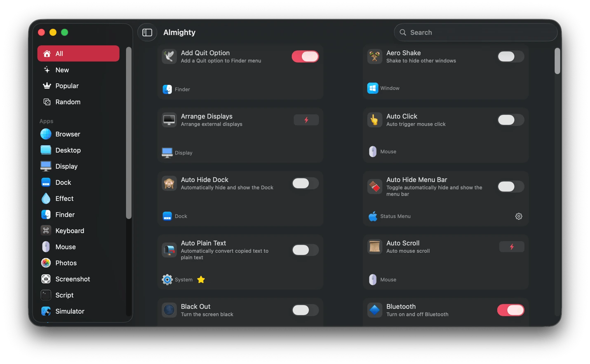The height and width of the screenshot is (364, 590).
Task: Select Effect in the Apps list
Action: click(78, 198)
